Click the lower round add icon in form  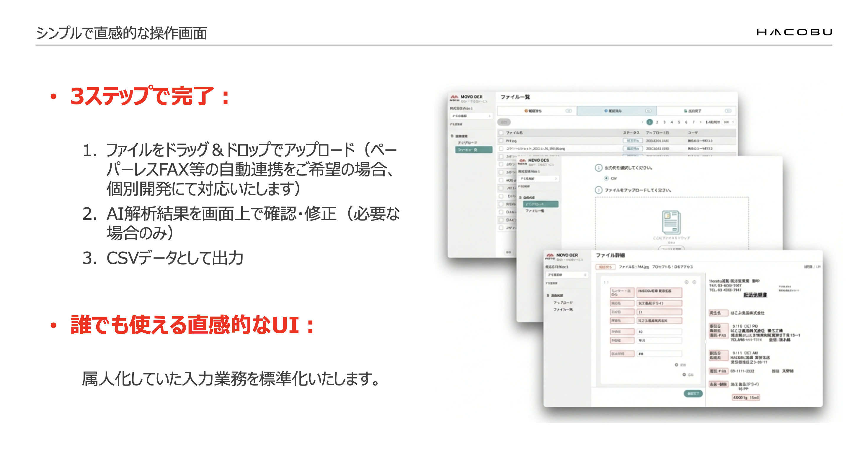684,374
